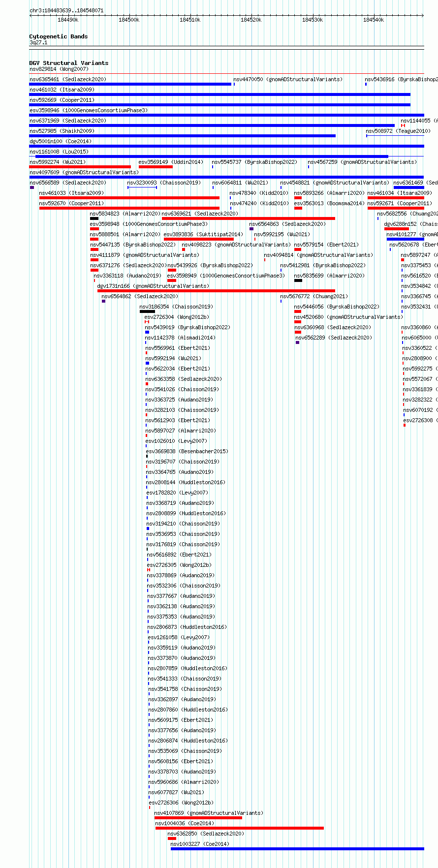Screen dimensions: 438x868
Task: Select nsv6369621 (Sedlazeck2020) variant
Action: pos(200,214)
